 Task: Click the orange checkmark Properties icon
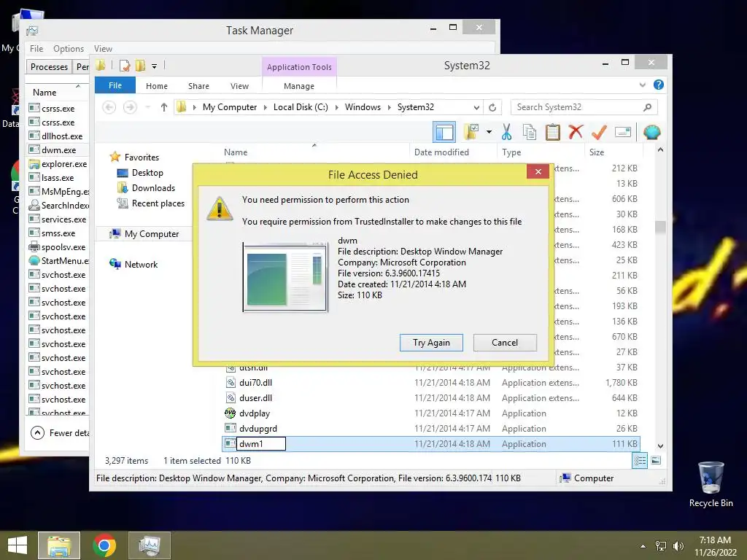point(599,132)
